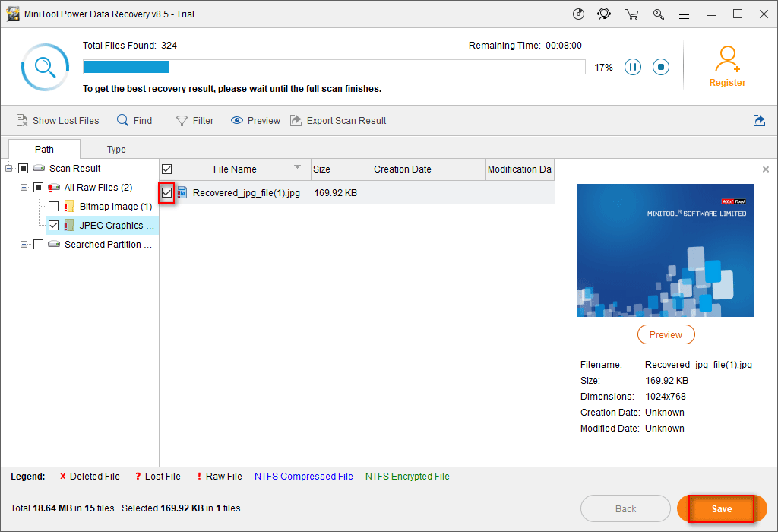
Task: Uncheck Recovered_jpg_file(1).jpg checkbox
Action: point(166,192)
